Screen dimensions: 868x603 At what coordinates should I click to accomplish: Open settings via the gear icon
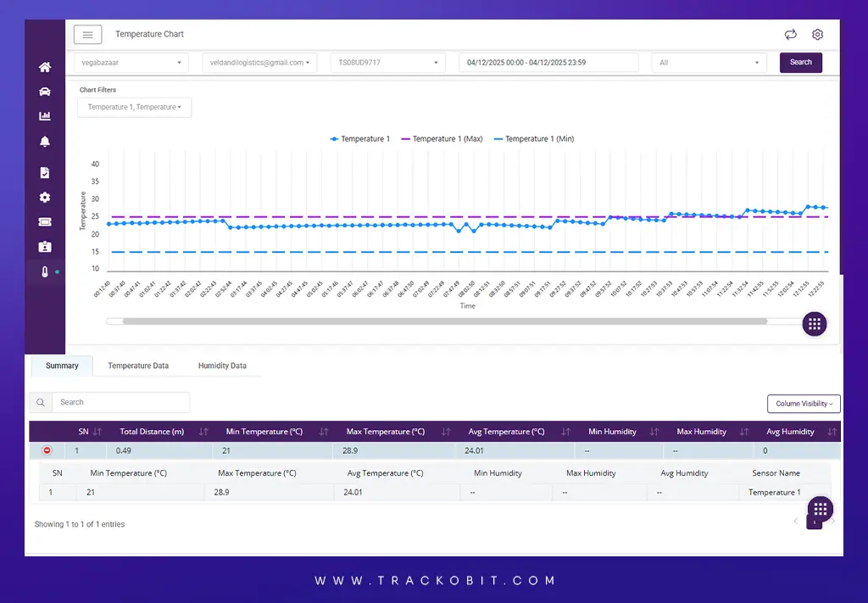click(x=816, y=34)
